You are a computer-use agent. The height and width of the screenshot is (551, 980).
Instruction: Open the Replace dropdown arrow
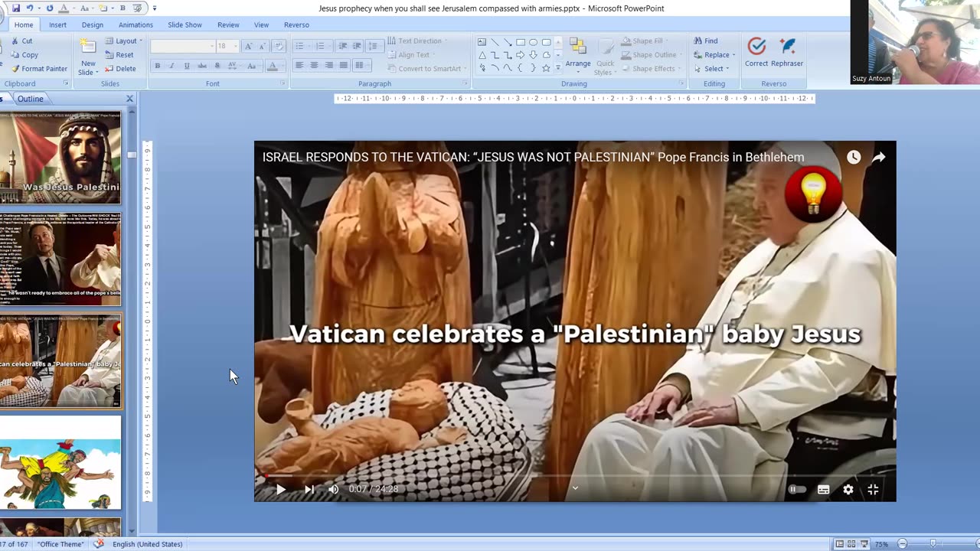(733, 54)
